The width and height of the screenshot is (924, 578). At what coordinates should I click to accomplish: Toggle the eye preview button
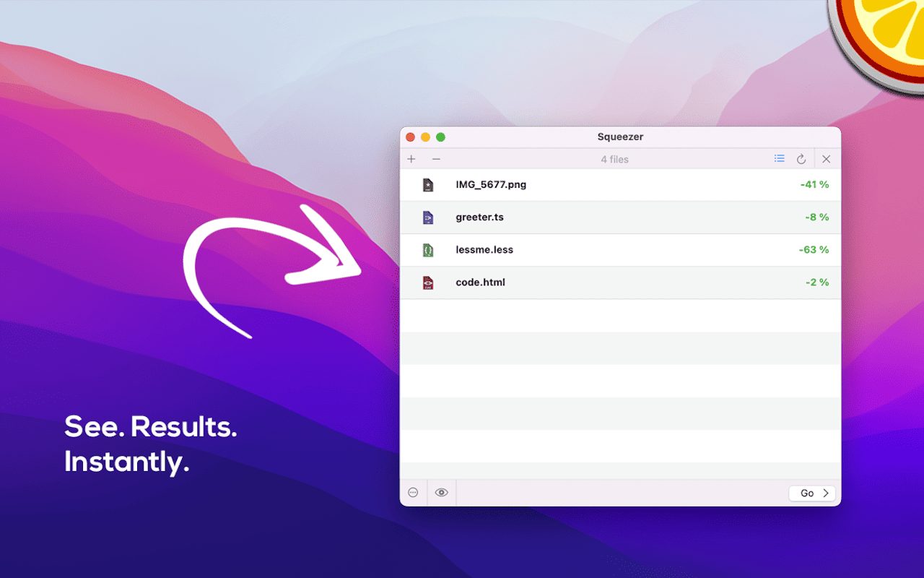[442, 493]
